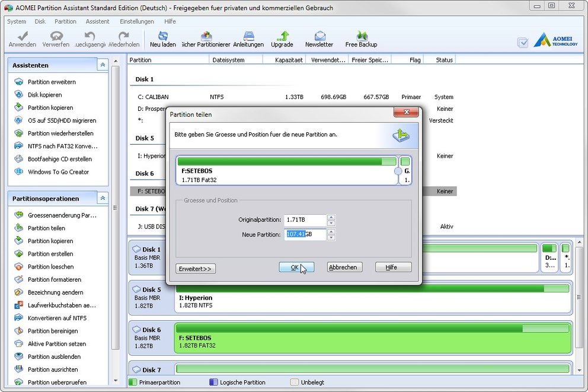Open the Hilfe menu
The width and height of the screenshot is (588, 392).
coord(170,21)
